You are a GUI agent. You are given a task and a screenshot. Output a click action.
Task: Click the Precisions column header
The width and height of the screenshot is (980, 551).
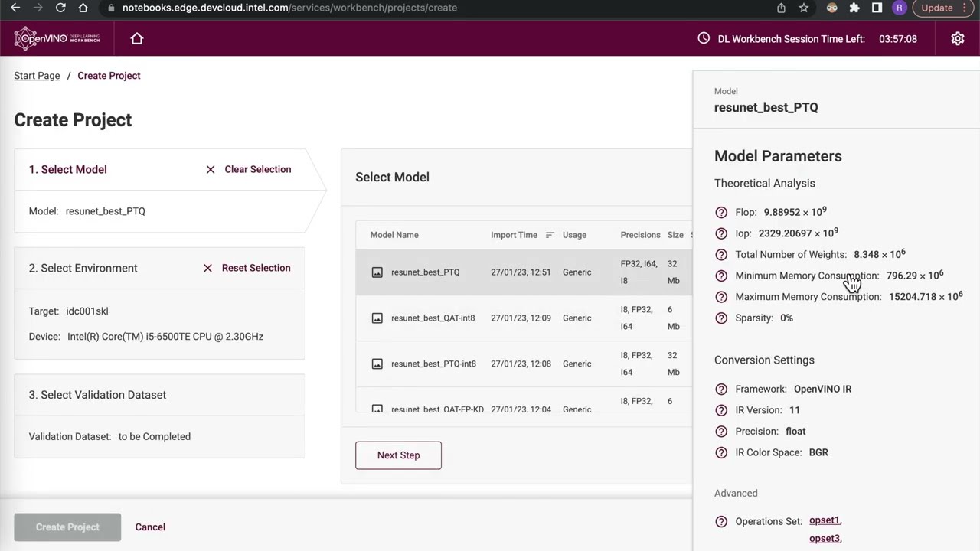pos(640,235)
